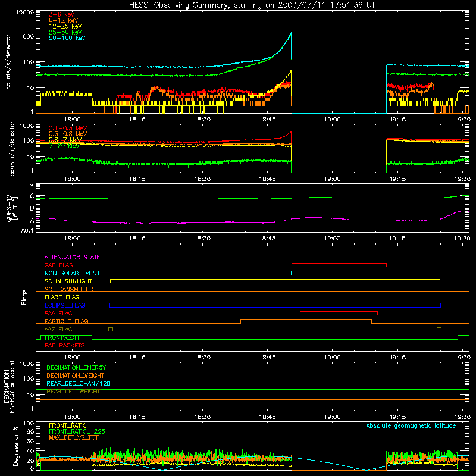Click the DECIMATION_ENERGY legend label
This screenshot has height=476, width=476.
pos(76,368)
